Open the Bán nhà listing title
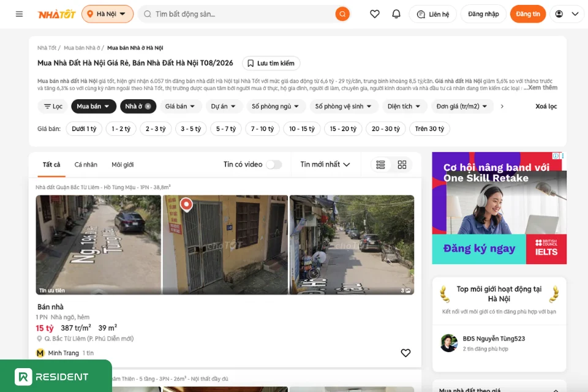 [50, 307]
